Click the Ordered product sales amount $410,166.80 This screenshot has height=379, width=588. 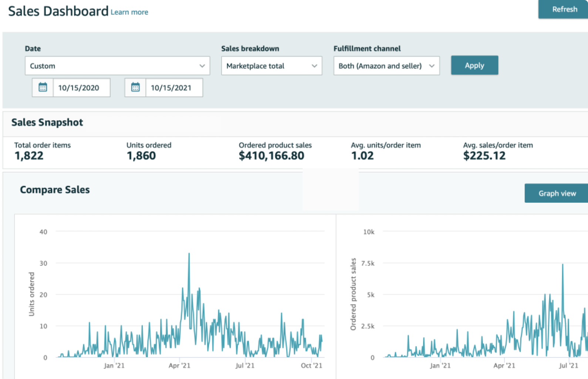click(271, 156)
